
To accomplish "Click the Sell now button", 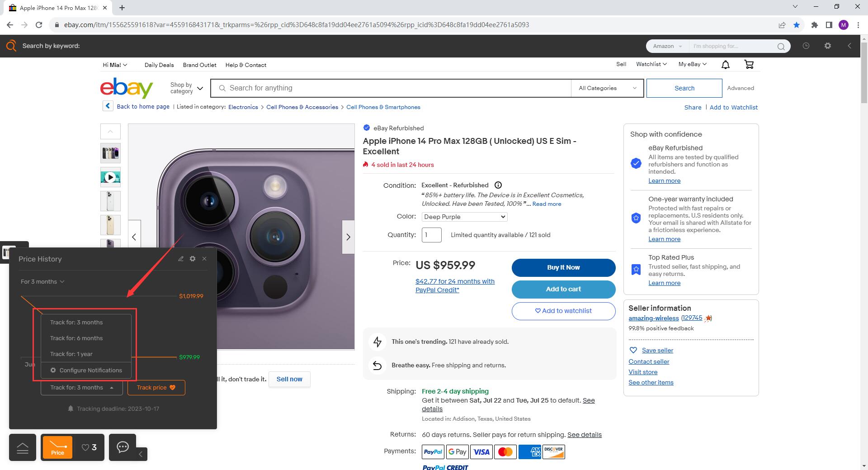I will 289,379.
